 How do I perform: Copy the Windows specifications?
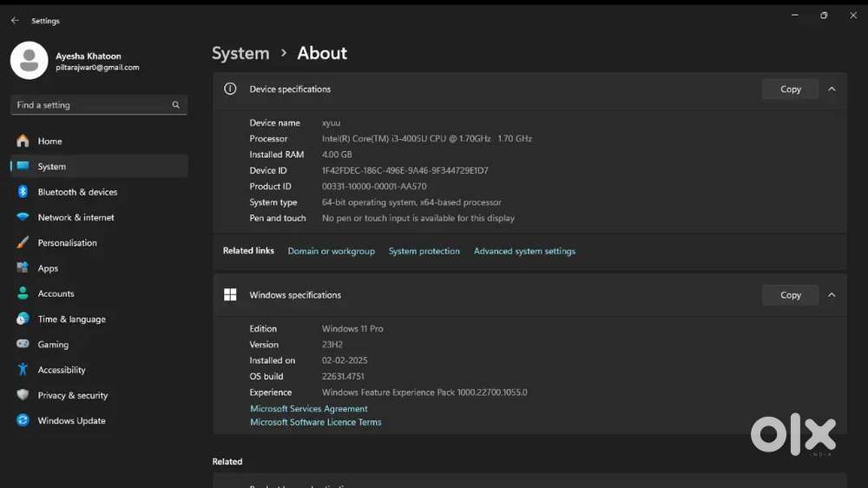pos(790,295)
